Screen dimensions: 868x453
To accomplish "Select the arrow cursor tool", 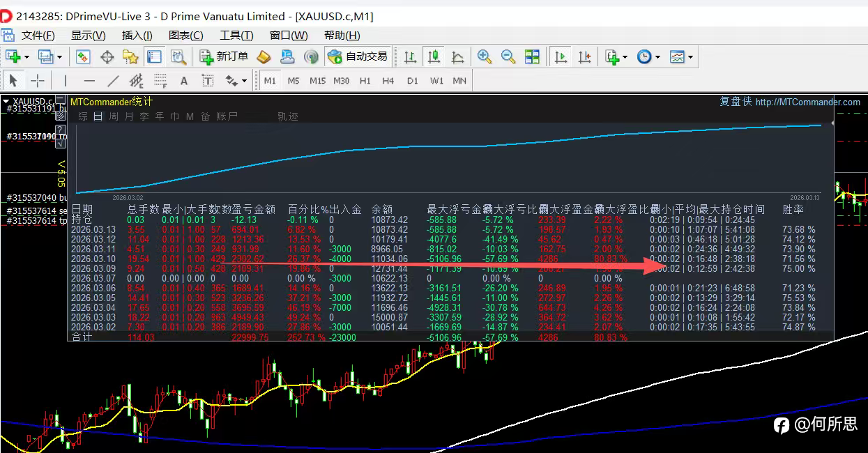I will point(13,81).
